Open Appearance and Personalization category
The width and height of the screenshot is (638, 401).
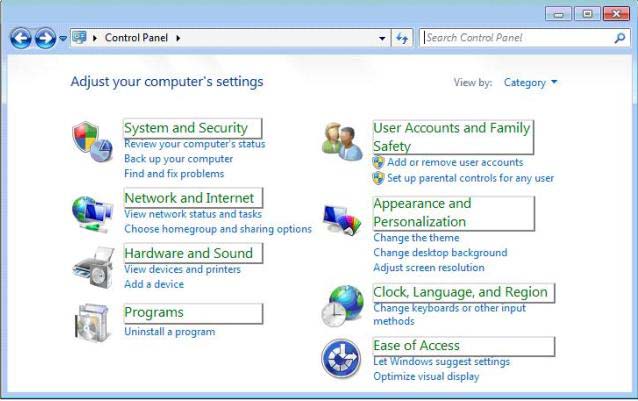point(422,212)
